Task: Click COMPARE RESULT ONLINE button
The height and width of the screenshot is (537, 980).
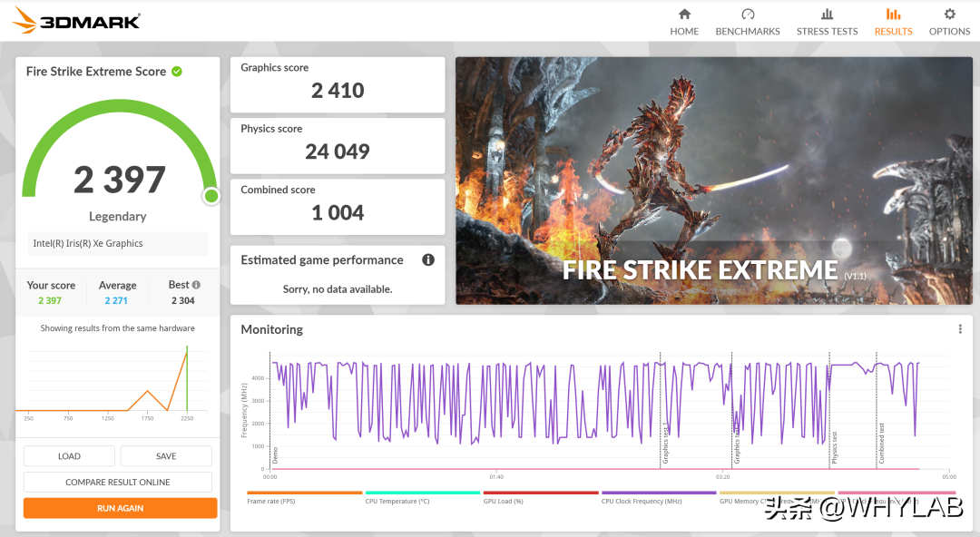Action: (x=117, y=482)
